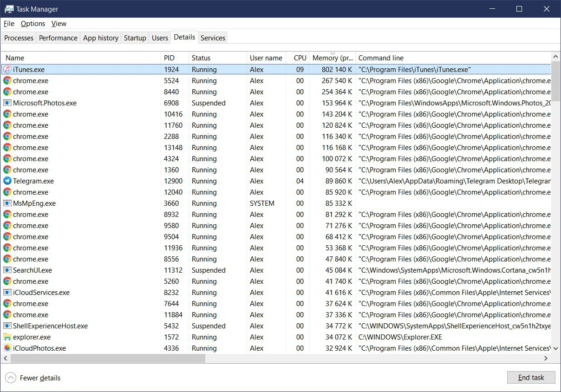The height and width of the screenshot is (392, 561).
Task: Click the End task button
Action: click(531, 378)
